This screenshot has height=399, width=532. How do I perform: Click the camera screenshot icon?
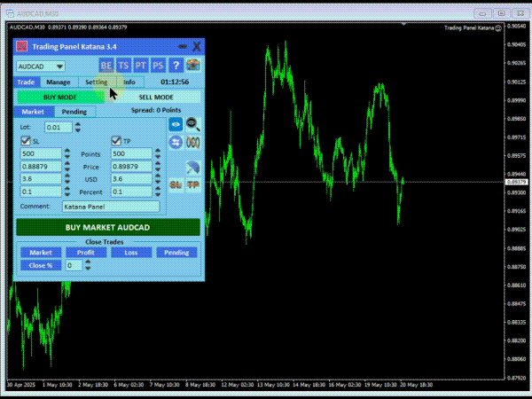[193, 65]
